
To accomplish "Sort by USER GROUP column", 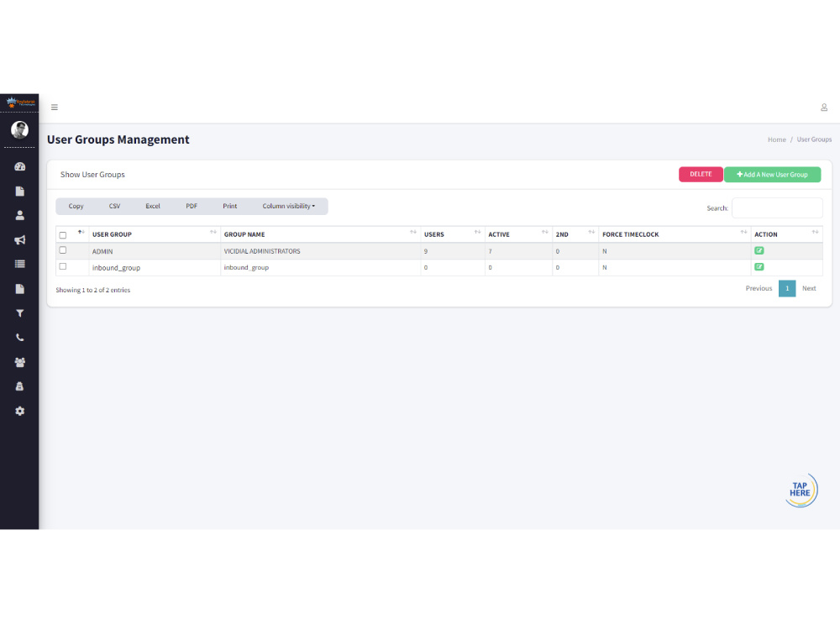I will coord(155,234).
